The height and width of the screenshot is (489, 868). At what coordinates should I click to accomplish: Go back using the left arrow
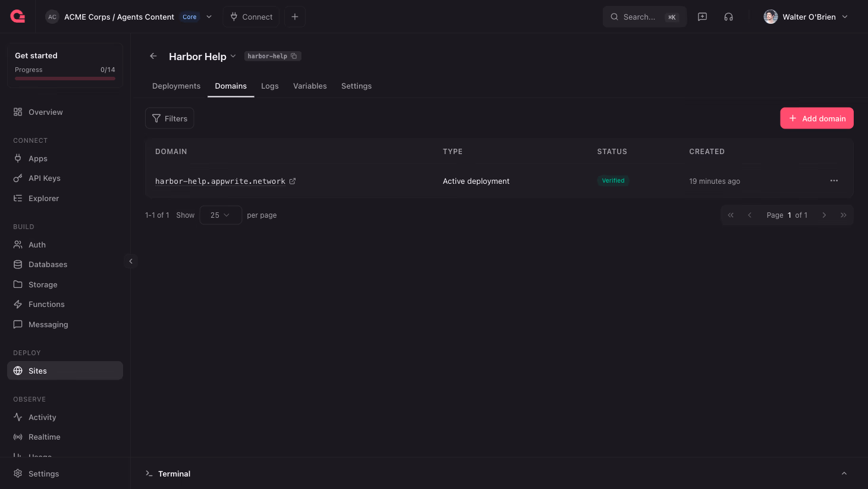tap(153, 56)
